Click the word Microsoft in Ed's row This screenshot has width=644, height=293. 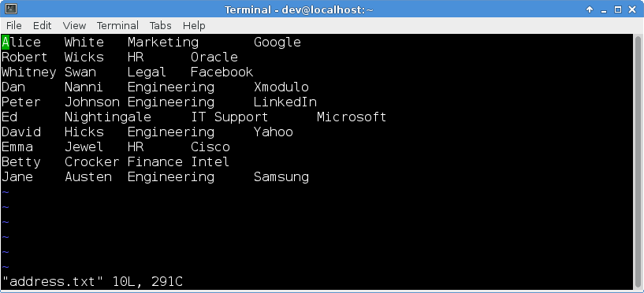[352, 117]
